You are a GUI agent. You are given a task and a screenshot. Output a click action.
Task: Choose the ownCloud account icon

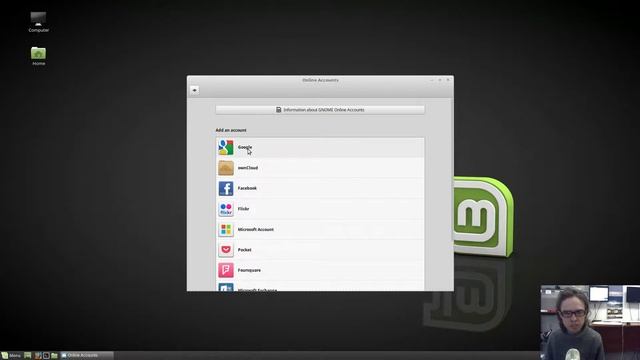coord(226,168)
